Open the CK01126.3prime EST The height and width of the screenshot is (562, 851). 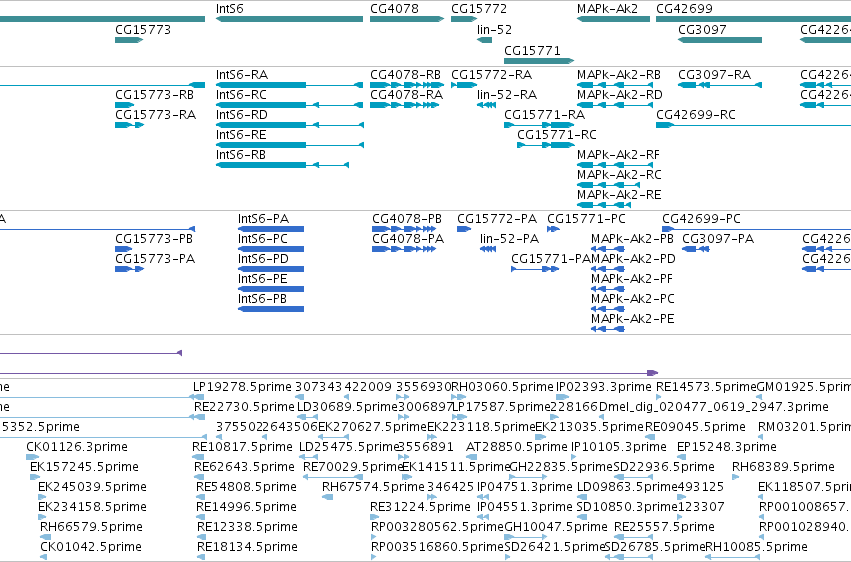coord(77,448)
